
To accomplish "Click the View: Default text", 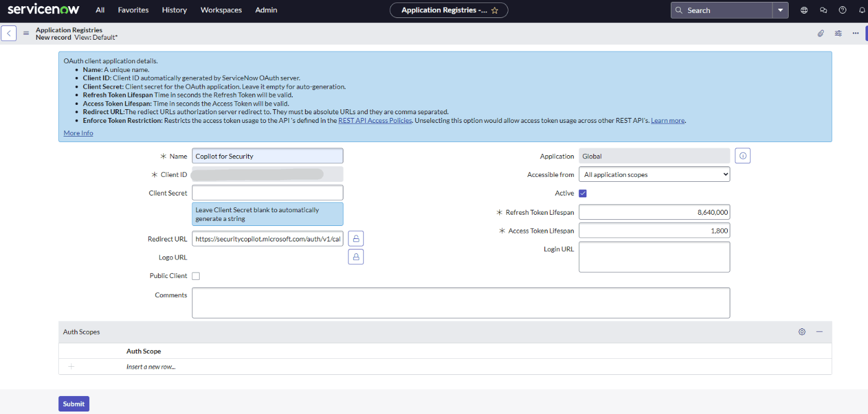I will click(x=96, y=37).
